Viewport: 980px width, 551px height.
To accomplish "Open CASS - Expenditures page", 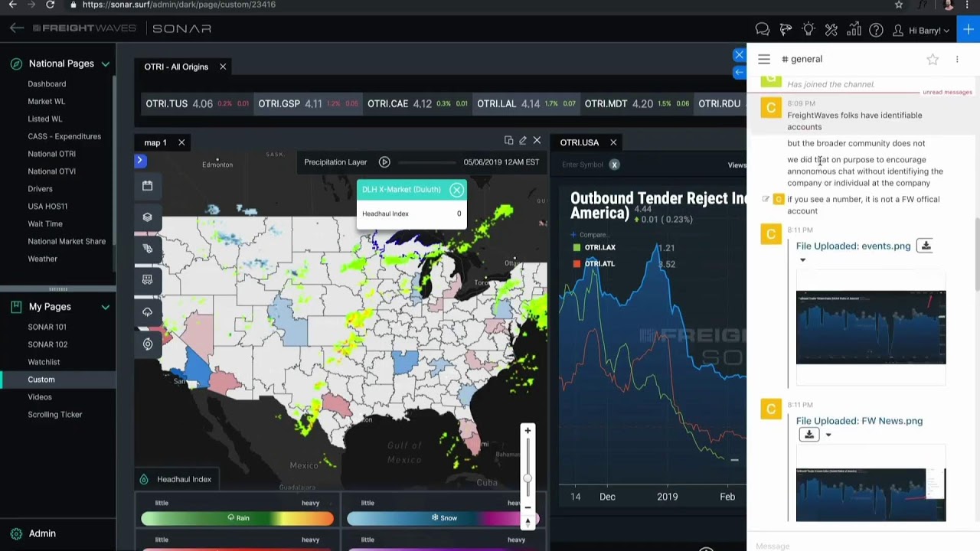I will (64, 136).
